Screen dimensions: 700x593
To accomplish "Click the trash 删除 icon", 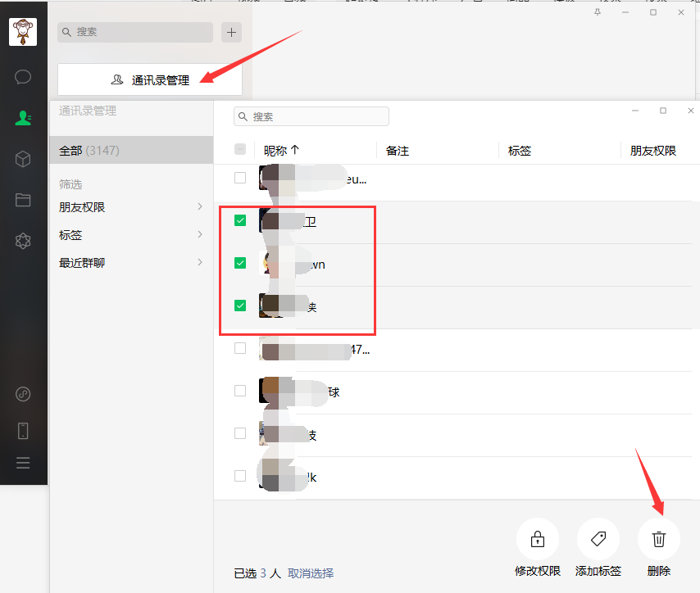I will tap(659, 539).
